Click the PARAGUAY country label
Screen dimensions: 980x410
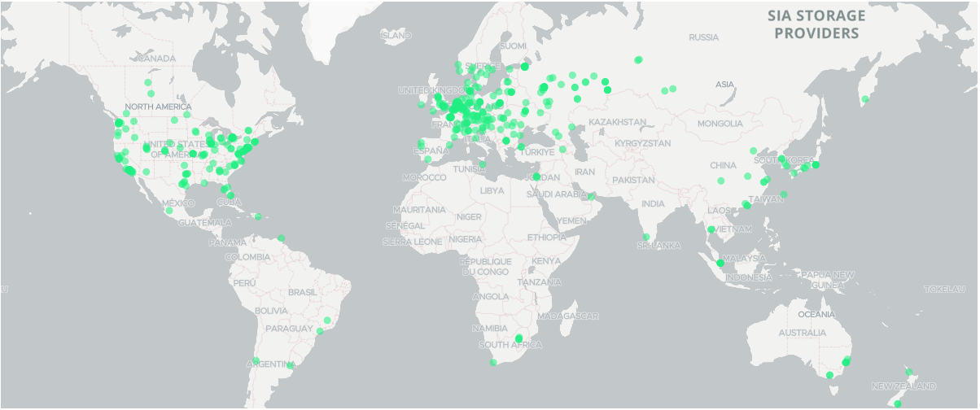click(289, 329)
